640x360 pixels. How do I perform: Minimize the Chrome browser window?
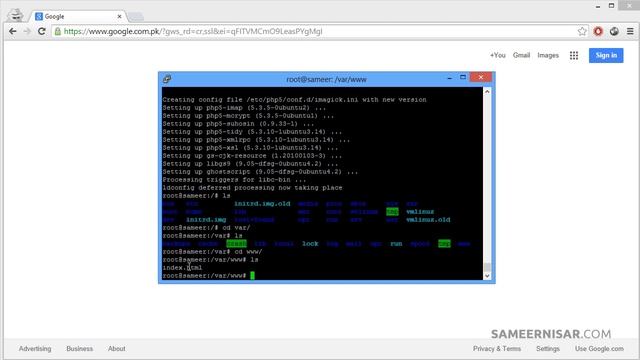(x=598, y=6)
